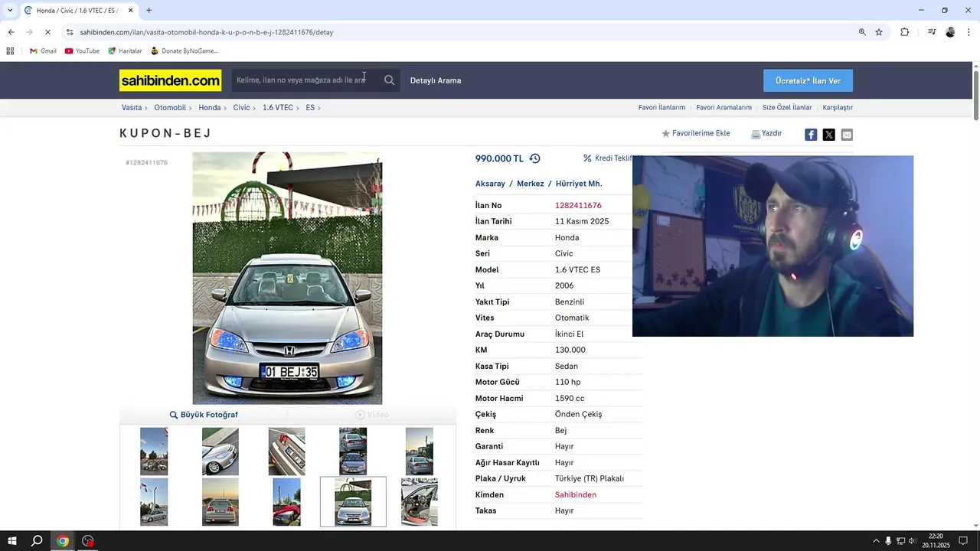Open Size Özel İlanlar link

pos(787,108)
